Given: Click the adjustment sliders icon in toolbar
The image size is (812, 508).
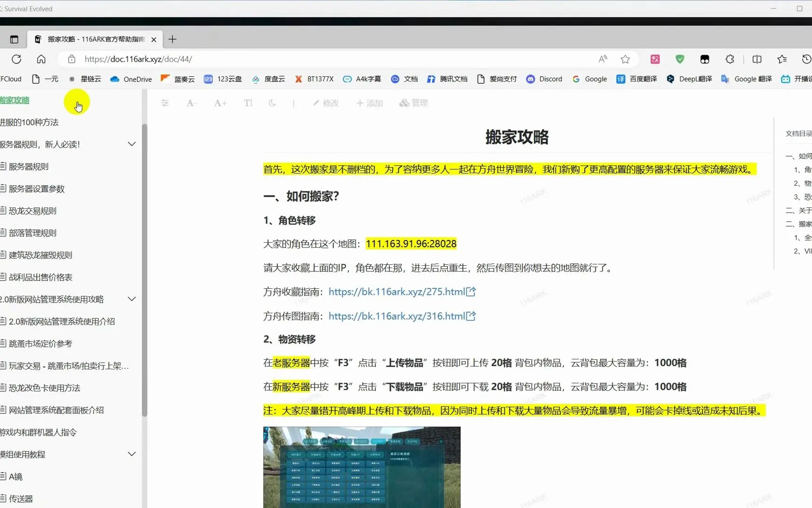Looking at the screenshot, I should pos(165,103).
